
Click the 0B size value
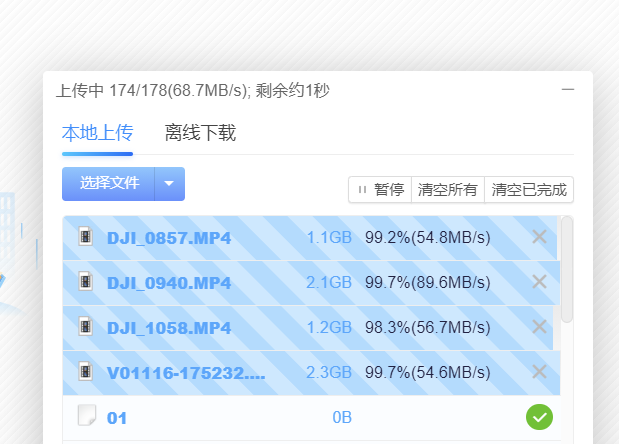342,418
